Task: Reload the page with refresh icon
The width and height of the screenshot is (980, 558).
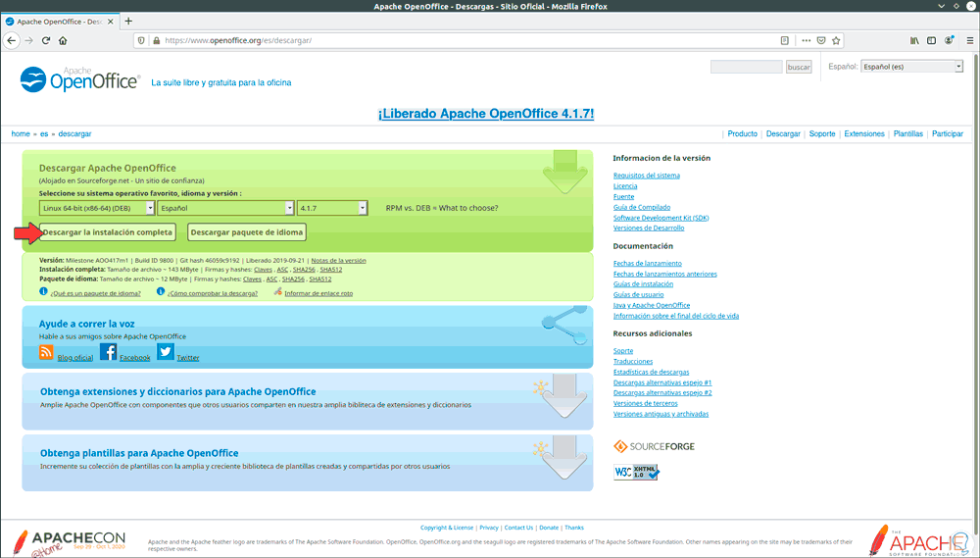Action: pyautogui.click(x=46, y=40)
